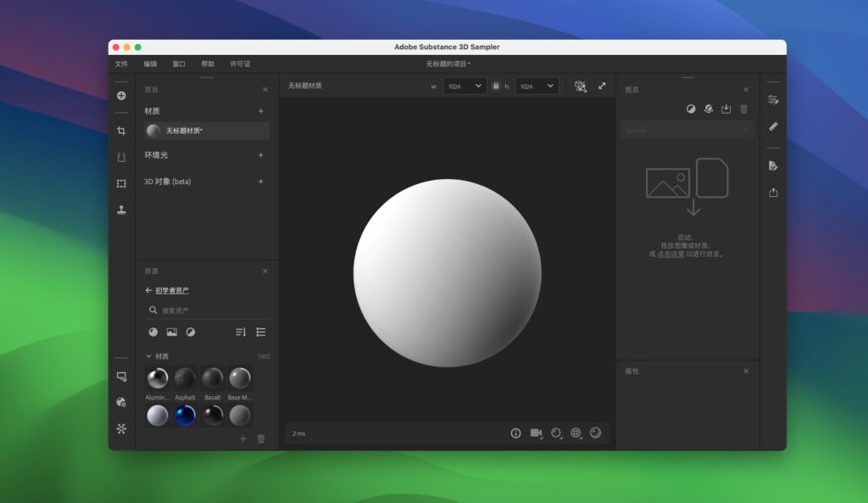Toggle the aspect ratio lock between w and h
868x503 pixels.
pos(495,85)
